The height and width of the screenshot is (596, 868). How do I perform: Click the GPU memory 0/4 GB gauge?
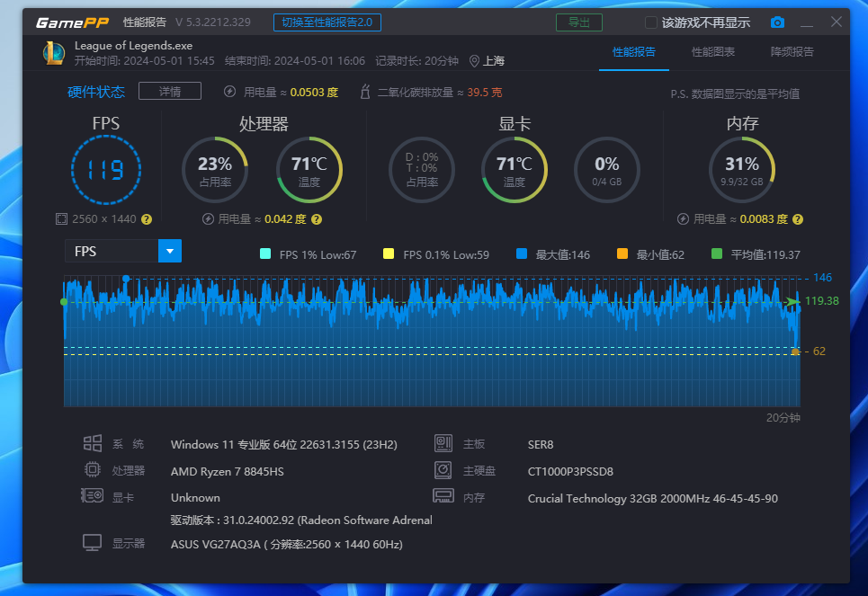click(607, 170)
